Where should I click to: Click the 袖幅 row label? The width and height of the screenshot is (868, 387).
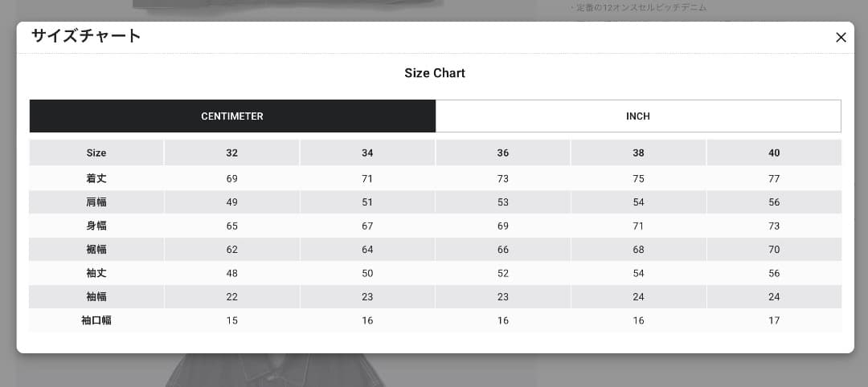point(96,297)
